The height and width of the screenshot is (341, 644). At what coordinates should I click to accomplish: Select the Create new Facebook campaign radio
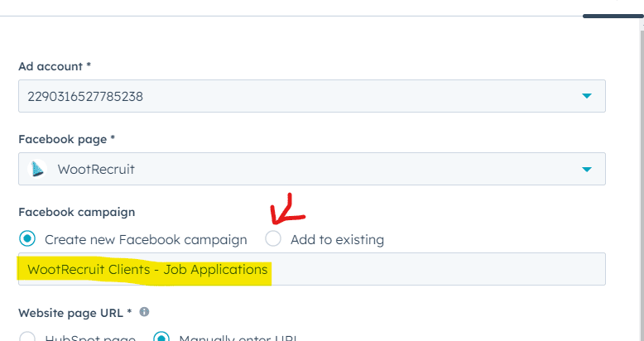(28, 239)
